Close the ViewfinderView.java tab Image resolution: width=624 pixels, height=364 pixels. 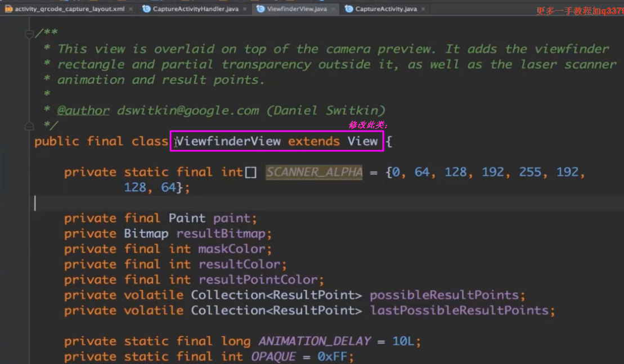click(334, 9)
